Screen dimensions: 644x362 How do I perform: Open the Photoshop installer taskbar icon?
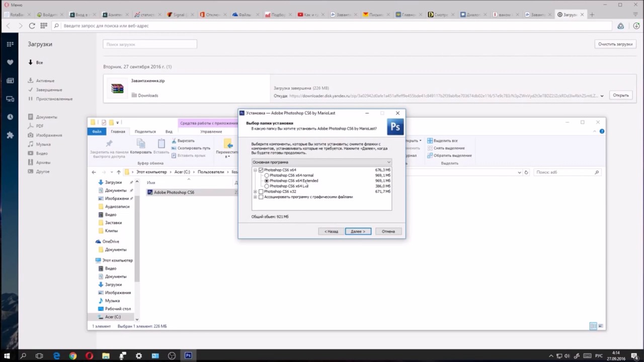pyautogui.click(x=188, y=355)
